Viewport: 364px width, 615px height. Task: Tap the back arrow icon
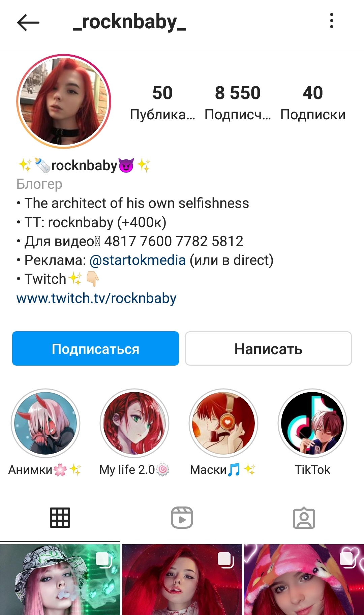[x=28, y=23]
